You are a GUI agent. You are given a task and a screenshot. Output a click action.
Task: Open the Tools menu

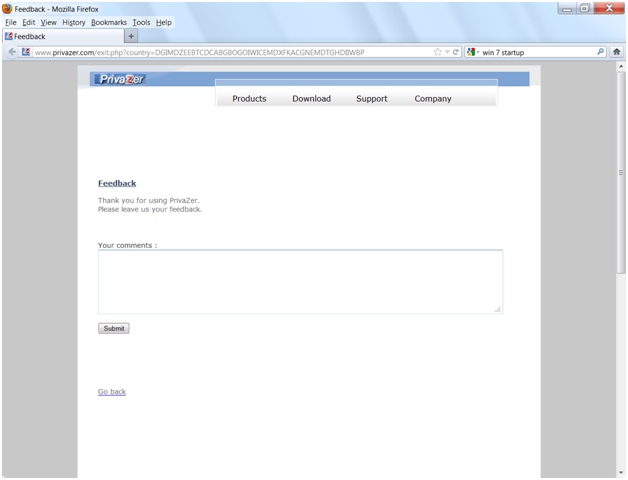click(x=141, y=22)
